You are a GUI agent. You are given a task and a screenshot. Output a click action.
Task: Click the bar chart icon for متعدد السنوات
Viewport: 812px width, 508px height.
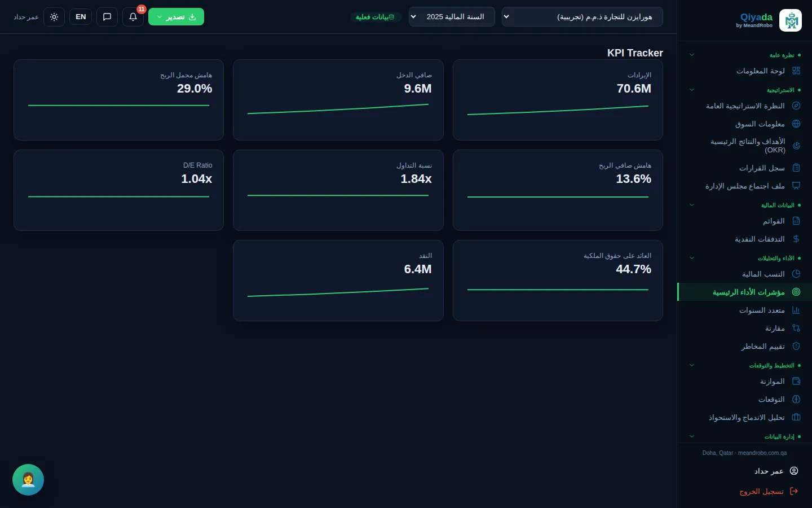[x=796, y=310]
